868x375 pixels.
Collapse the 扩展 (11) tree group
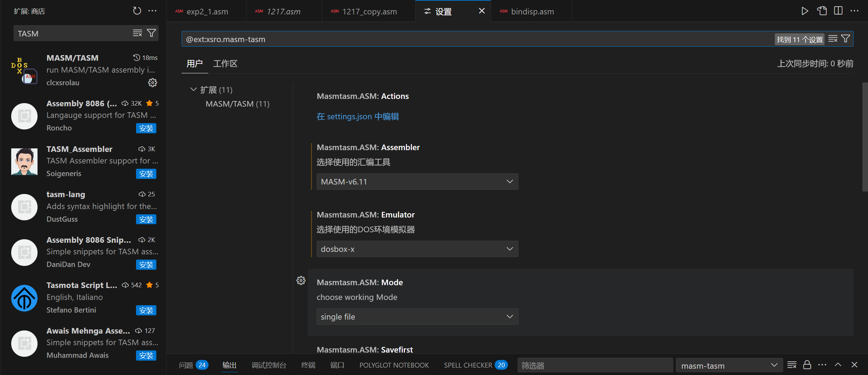(193, 89)
